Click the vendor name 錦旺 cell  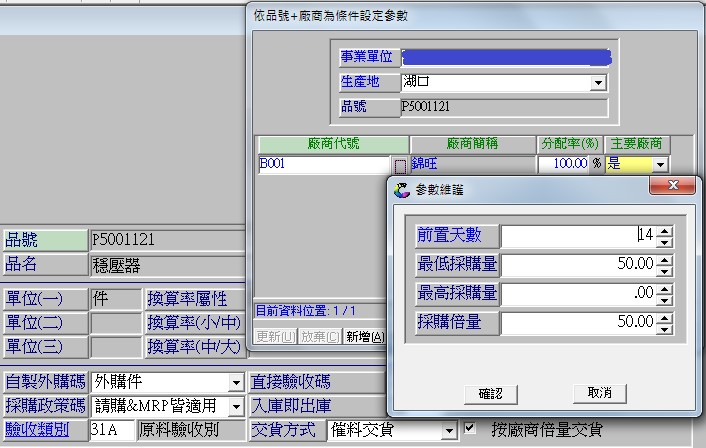[x=472, y=164]
